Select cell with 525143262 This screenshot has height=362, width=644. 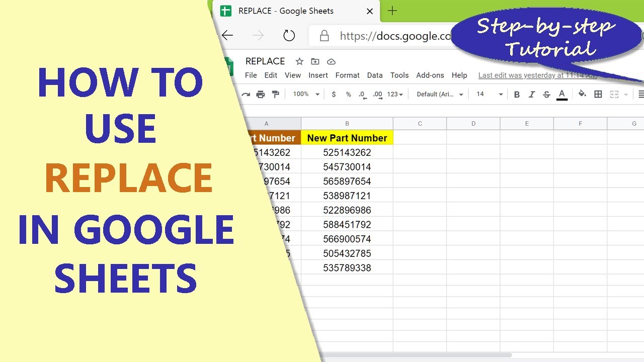click(347, 152)
